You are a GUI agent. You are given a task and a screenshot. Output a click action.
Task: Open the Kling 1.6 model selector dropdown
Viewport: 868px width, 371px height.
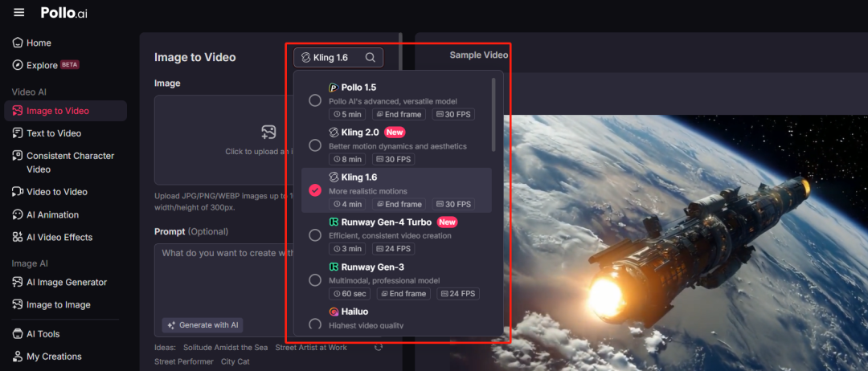(338, 58)
